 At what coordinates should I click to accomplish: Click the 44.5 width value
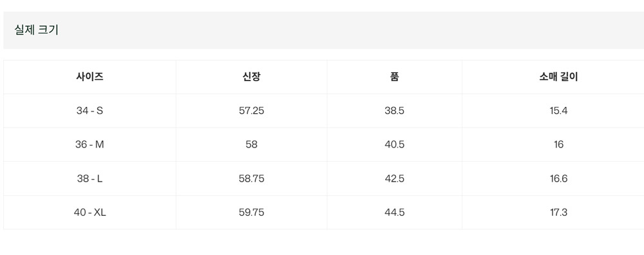click(x=394, y=212)
